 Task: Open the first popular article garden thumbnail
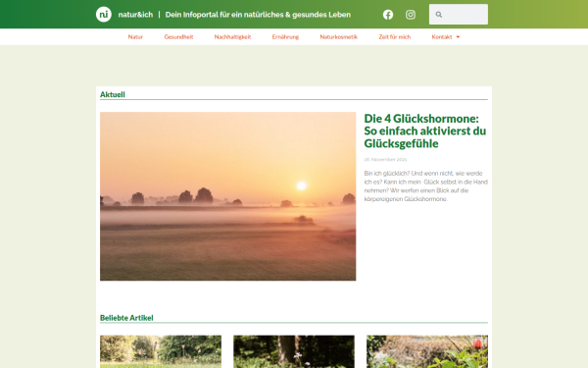pyautogui.click(x=161, y=351)
